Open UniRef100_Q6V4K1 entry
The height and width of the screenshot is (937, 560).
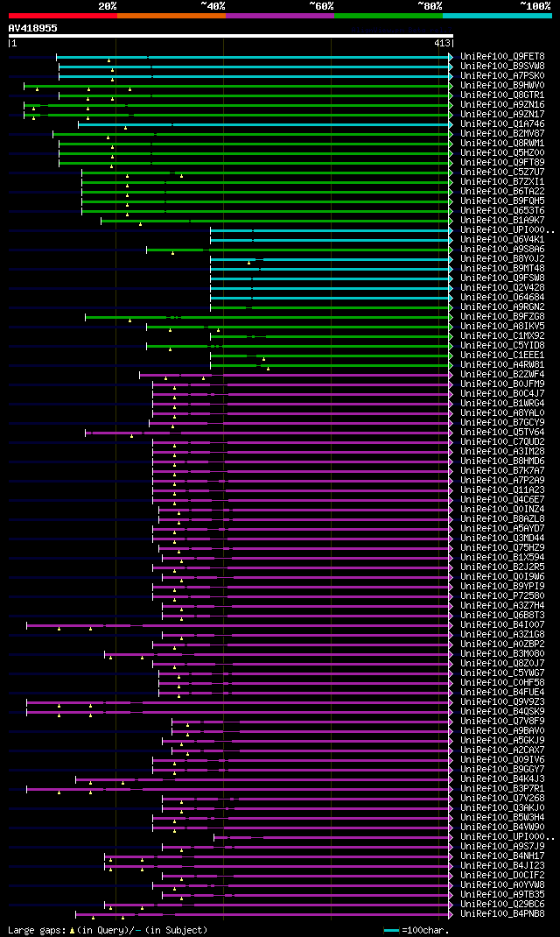[x=502, y=240]
